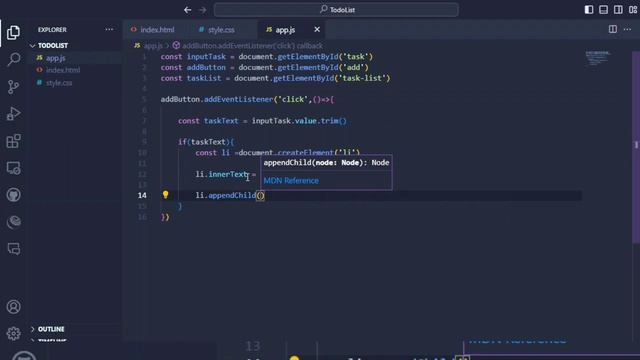This screenshot has height=360, width=640.
Task: Click the editor vertical scrollbar
Action: (x=636, y=147)
